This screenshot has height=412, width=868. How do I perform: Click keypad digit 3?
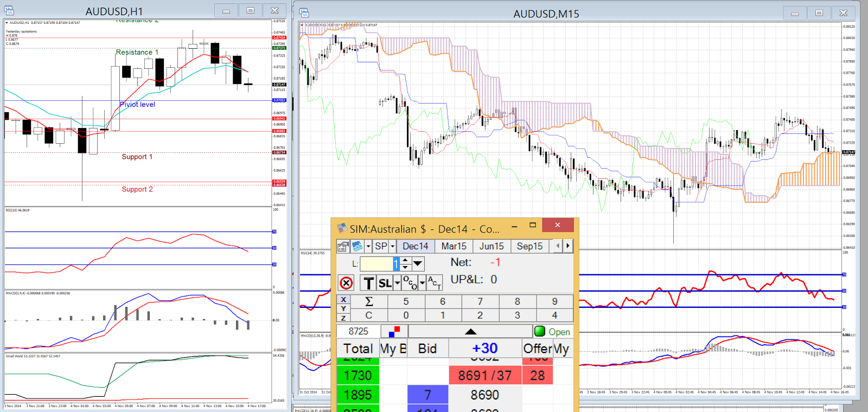[x=517, y=316]
